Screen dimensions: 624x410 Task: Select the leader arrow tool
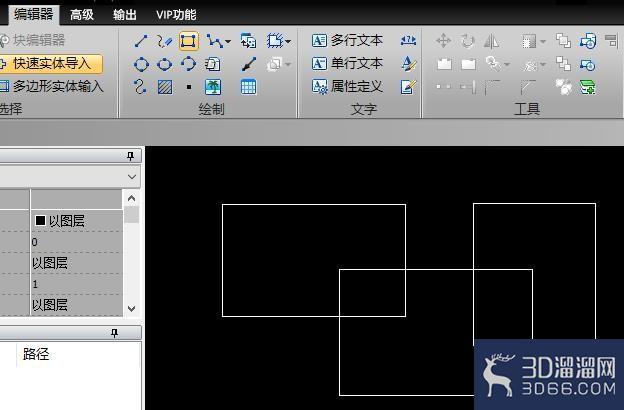point(249,64)
